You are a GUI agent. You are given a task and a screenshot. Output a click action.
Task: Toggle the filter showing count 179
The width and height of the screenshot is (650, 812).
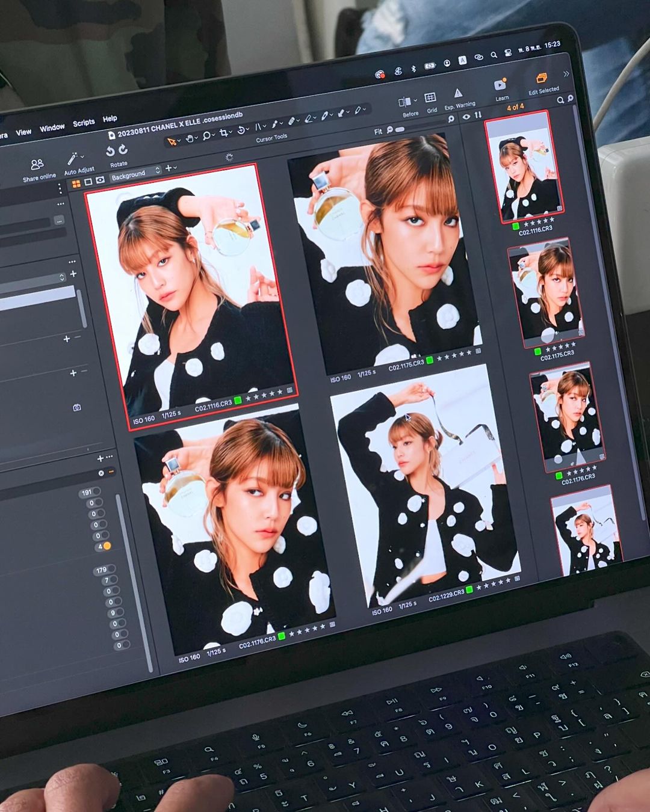[104, 570]
